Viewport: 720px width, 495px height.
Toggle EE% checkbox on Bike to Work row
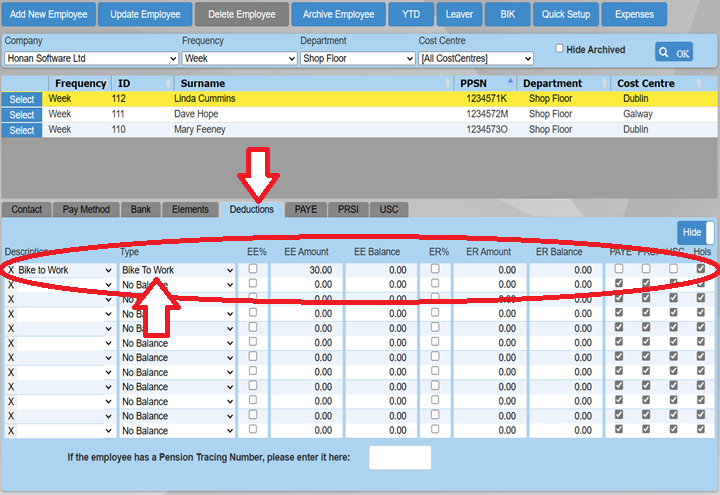tap(253, 269)
